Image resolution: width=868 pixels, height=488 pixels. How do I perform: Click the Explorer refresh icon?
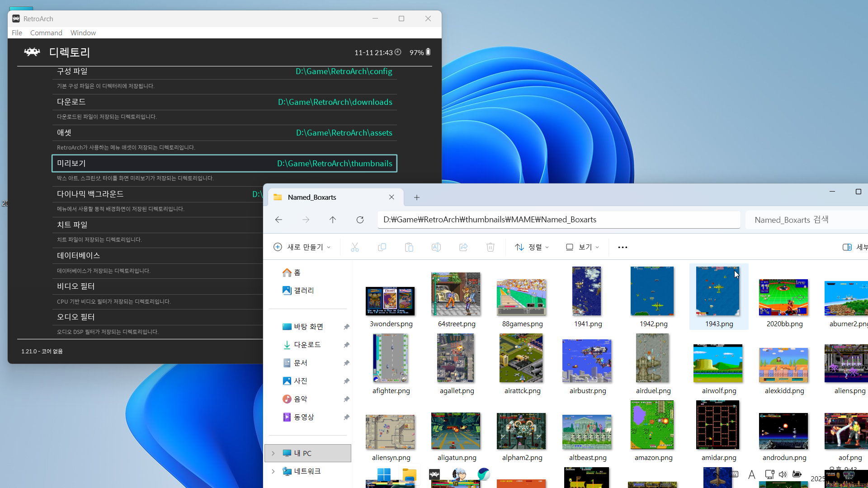360,220
